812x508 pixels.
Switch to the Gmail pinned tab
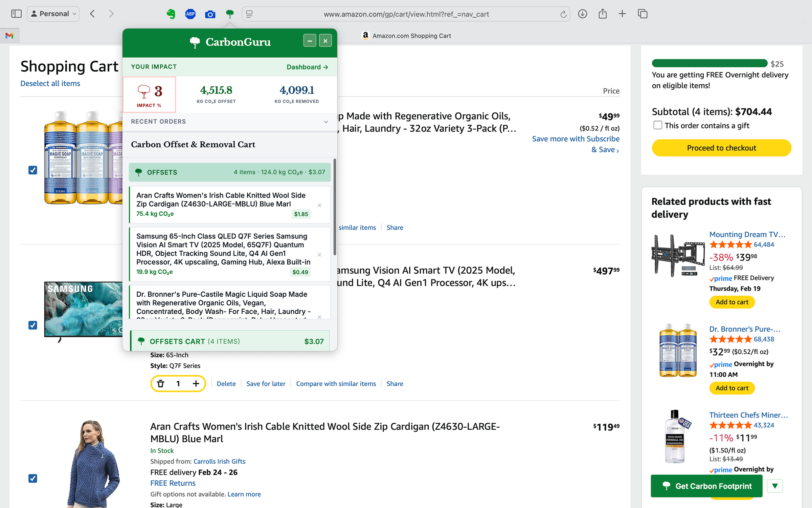pos(9,36)
